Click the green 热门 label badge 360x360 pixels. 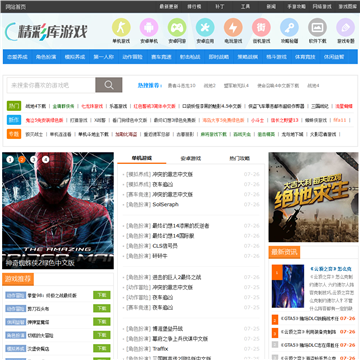pyautogui.click(x=14, y=106)
